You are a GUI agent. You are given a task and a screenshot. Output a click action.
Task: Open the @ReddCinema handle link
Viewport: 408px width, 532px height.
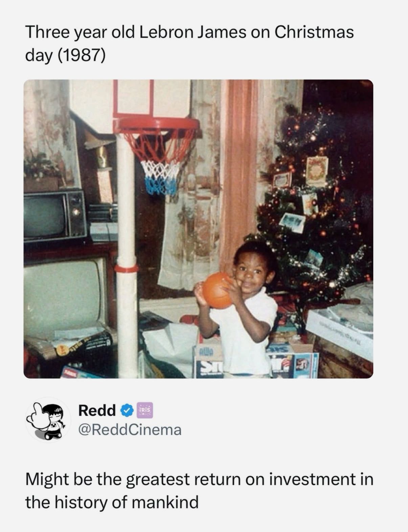130,430
